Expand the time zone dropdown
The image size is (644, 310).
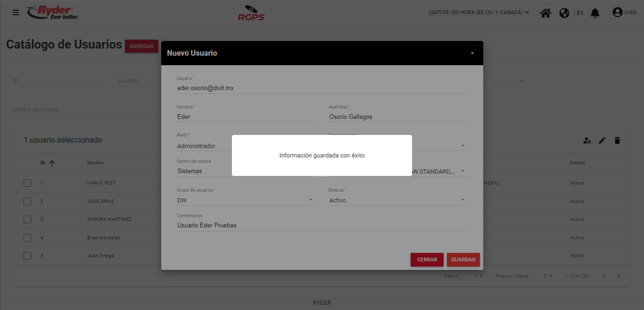pos(479,12)
